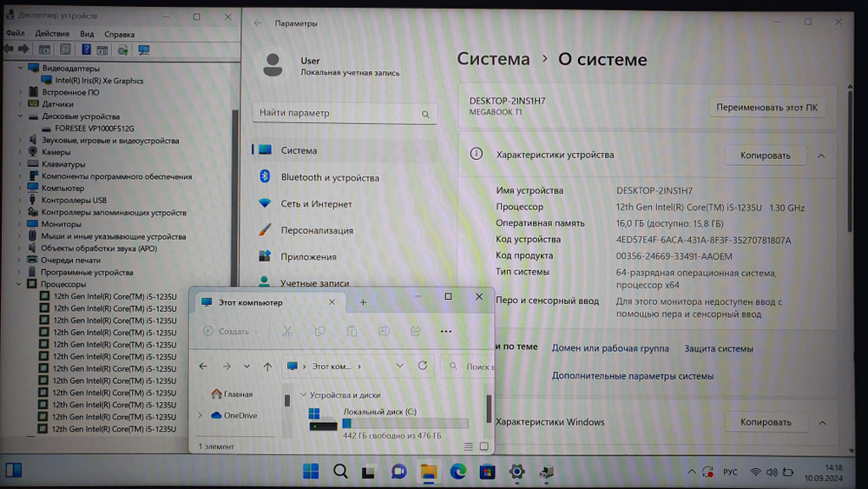Image resolution: width=868 pixels, height=489 pixels.
Task: Expand the Мониторы tree node
Action: tap(20, 224)
